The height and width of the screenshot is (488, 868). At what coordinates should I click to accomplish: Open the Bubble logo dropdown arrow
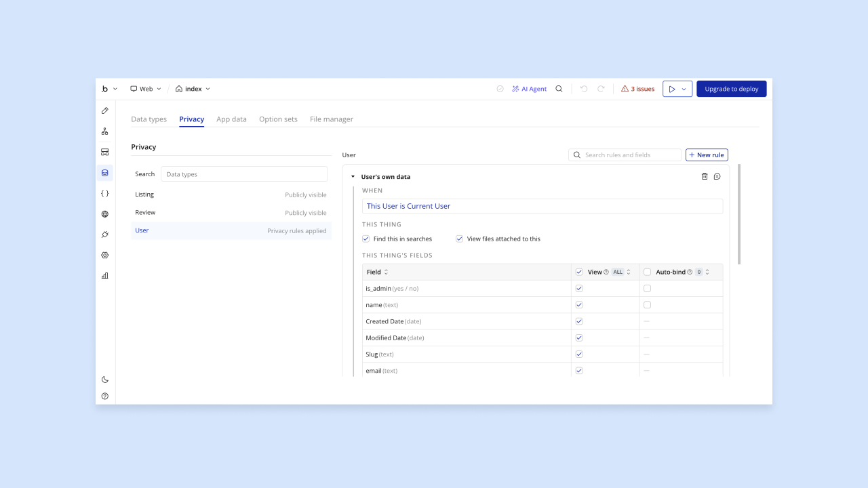[115, 89]
